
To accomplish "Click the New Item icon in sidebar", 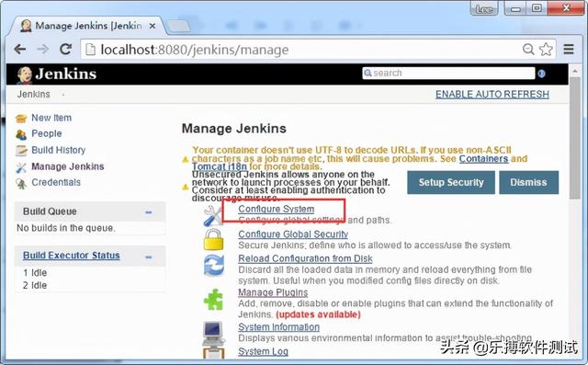I will point(21,119).
